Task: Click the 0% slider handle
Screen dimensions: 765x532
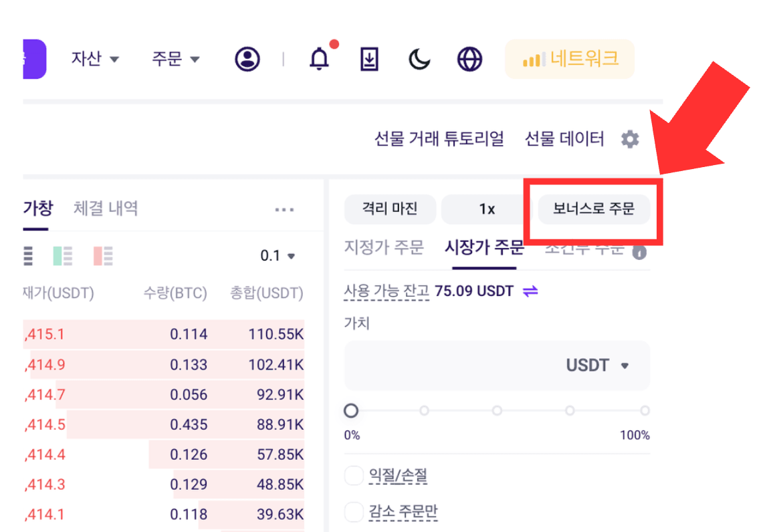Action: click(351, 410)
